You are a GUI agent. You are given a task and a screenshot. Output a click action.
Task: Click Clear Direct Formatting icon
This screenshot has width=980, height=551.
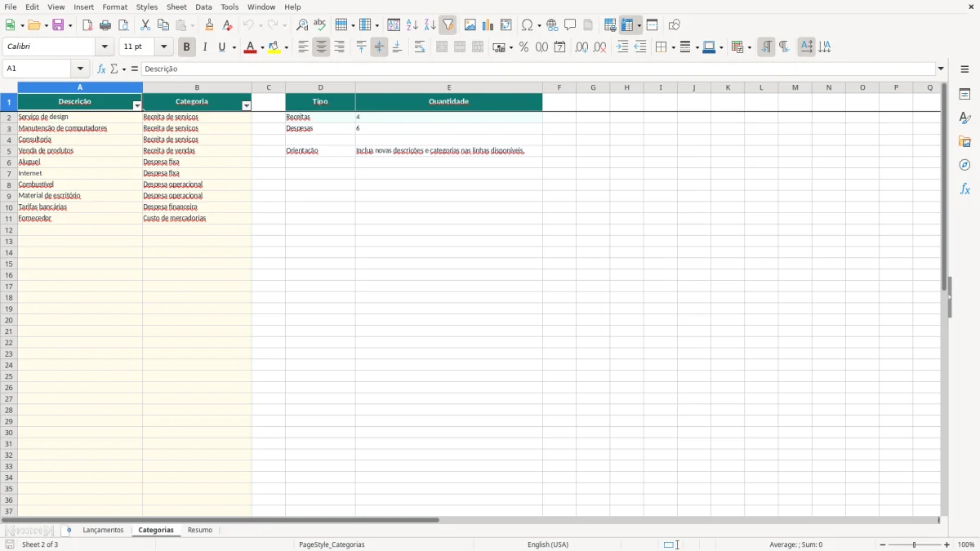[227, 25]
